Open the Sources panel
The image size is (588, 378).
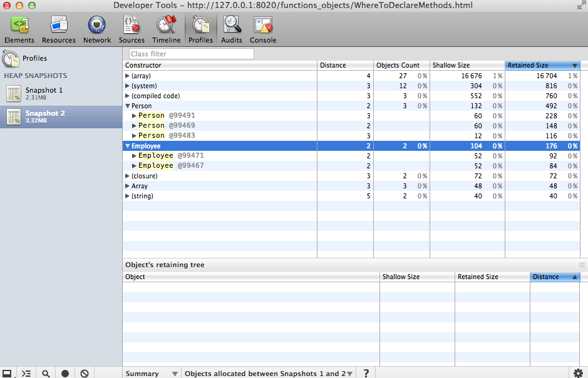(x=132, y=29)
